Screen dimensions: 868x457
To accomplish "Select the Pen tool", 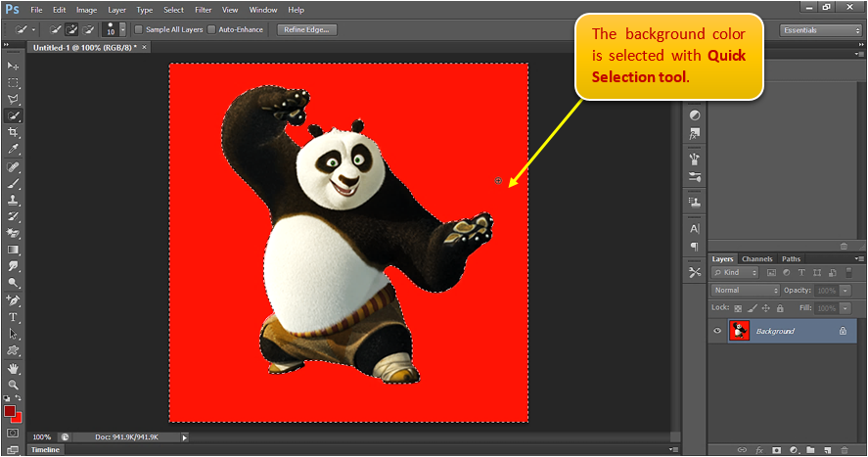I will [x=13, y=300].
